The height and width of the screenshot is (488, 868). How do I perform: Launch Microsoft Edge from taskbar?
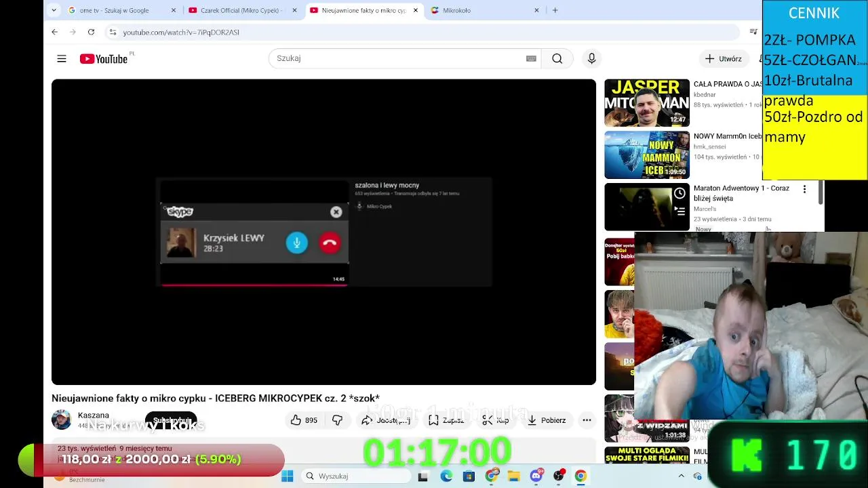(446, 476)
